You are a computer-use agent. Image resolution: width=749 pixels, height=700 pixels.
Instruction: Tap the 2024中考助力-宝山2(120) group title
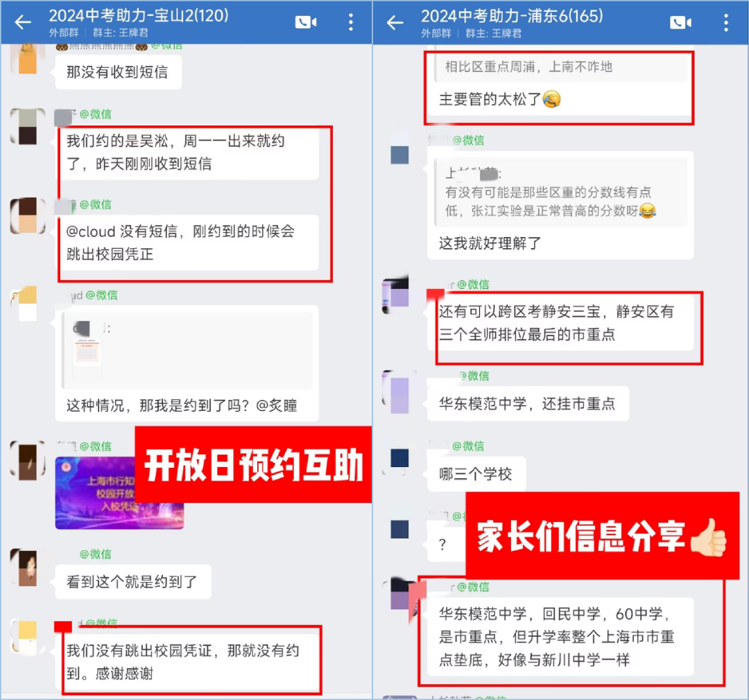tap(139, 16)
